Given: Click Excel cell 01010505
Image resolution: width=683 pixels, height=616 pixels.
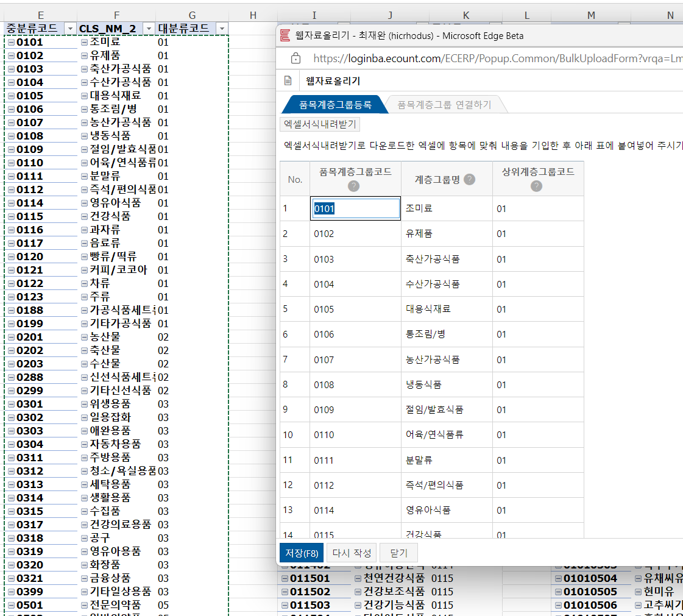Looking at the screenshot, I should 591,592.
